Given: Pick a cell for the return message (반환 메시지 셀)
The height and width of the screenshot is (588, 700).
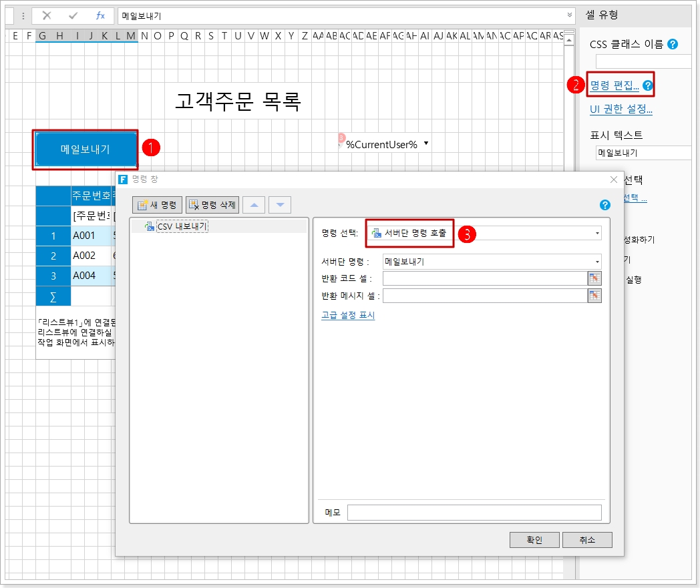Looking at the screenshot, I should tap(594, 296).
